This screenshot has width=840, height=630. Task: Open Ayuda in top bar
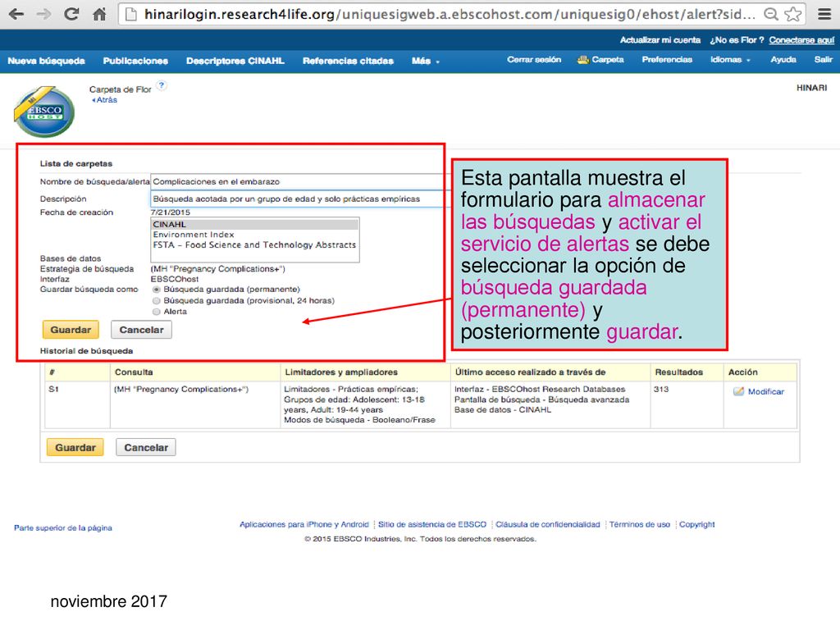[x=783, y=59]
